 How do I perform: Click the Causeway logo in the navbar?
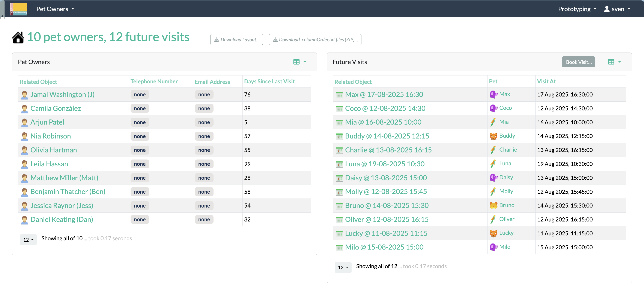pyautogui.click(x=18, y=9)
